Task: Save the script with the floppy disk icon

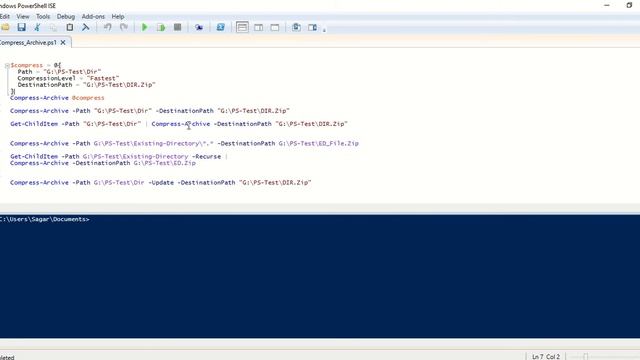Action: click(x=21, y=27)
